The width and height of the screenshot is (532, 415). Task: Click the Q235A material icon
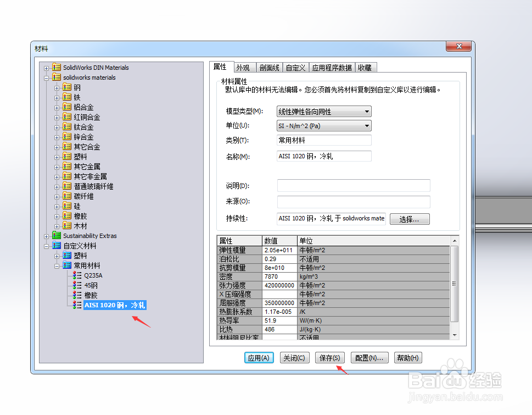coord(77,275)
